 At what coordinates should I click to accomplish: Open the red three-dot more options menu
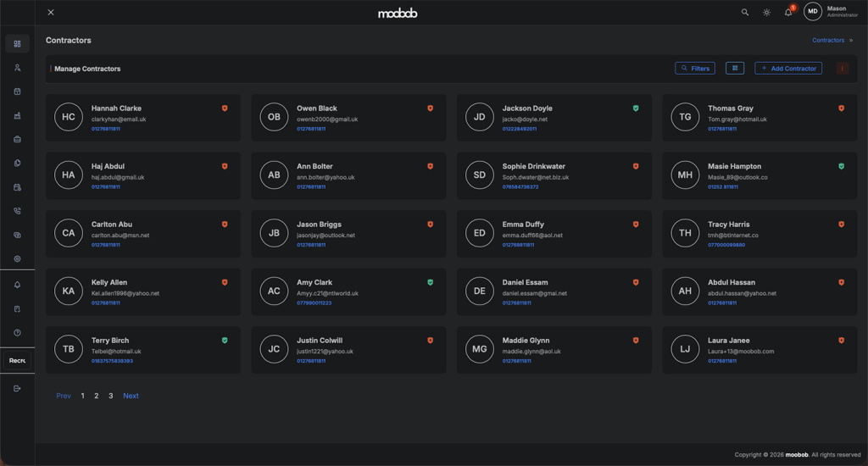click(842, 69)
